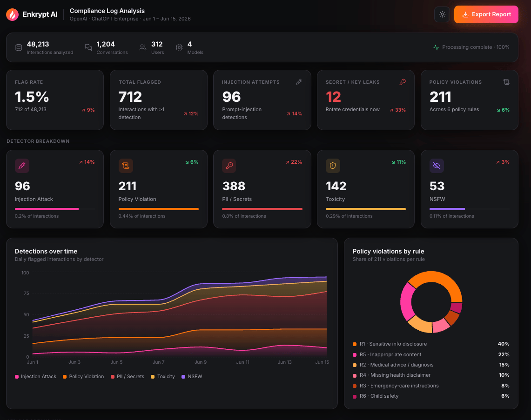Click the 'Rotate credentials now' text

coord(353,110)
